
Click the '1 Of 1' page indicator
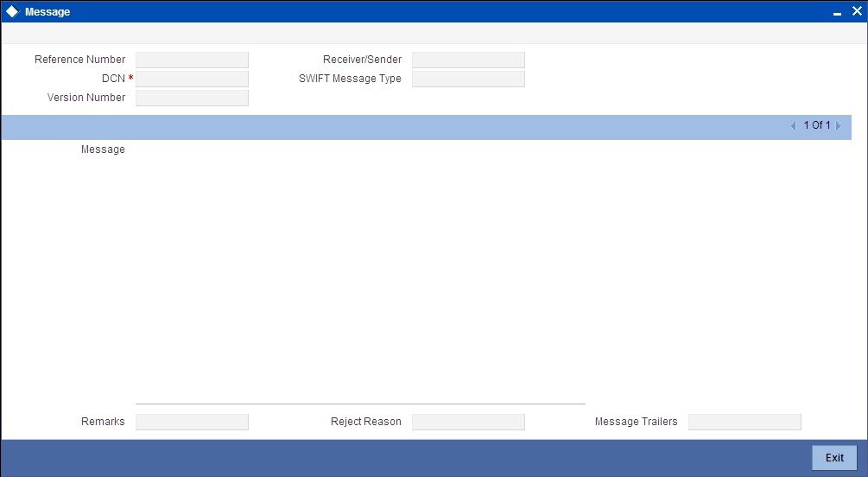817,125
